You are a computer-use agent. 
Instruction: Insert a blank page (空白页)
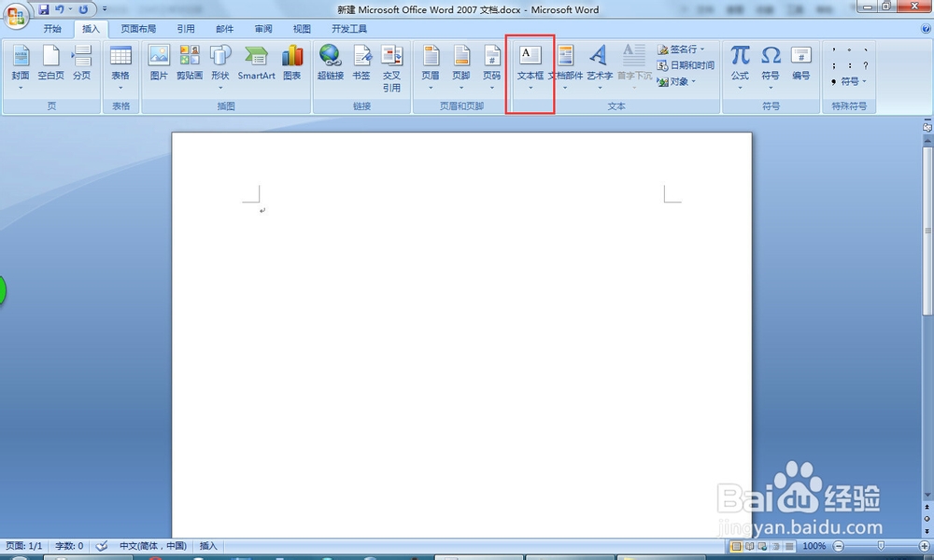pos(50,63)
